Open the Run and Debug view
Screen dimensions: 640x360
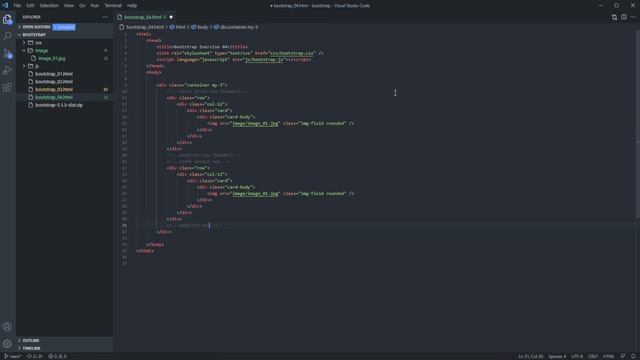[x=7, y=70]
